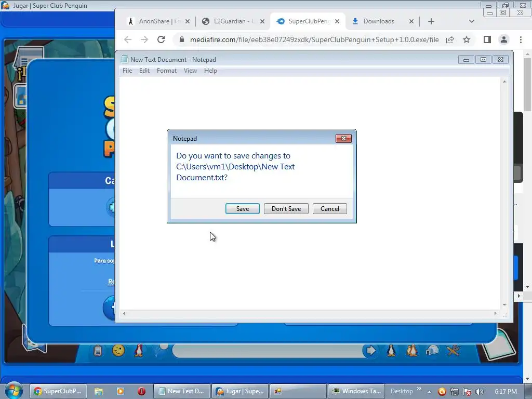Show hidden system tray icons

coord(429,392)
